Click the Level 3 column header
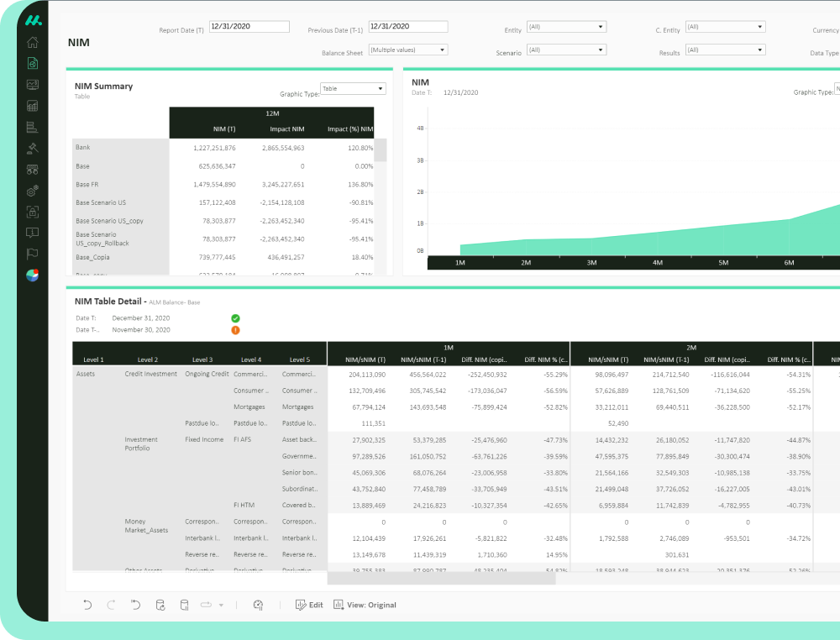Screen dimensions: 840x640 (202, 359)
